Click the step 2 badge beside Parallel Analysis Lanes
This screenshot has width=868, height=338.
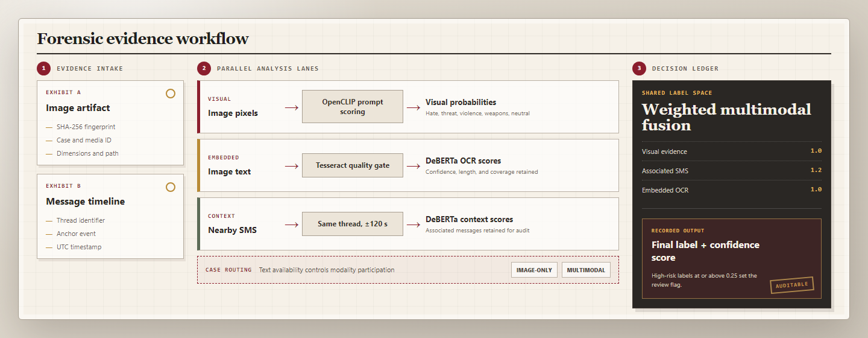tap(204, 68)
